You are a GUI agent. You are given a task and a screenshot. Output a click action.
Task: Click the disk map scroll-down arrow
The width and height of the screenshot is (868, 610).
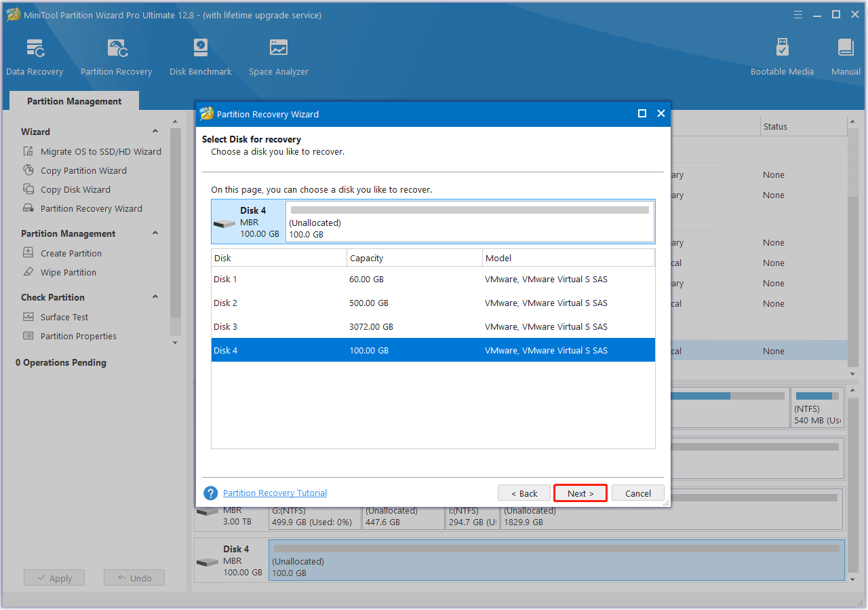852,579
